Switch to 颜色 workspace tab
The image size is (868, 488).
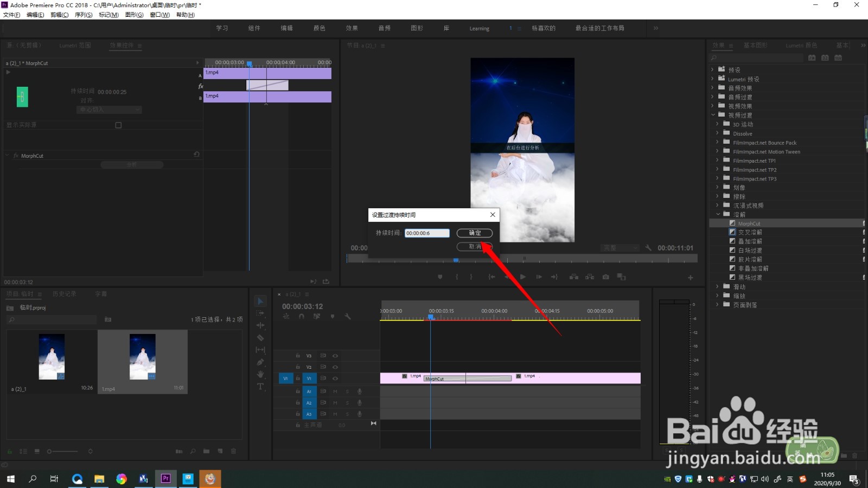click(x=319, y=28)
